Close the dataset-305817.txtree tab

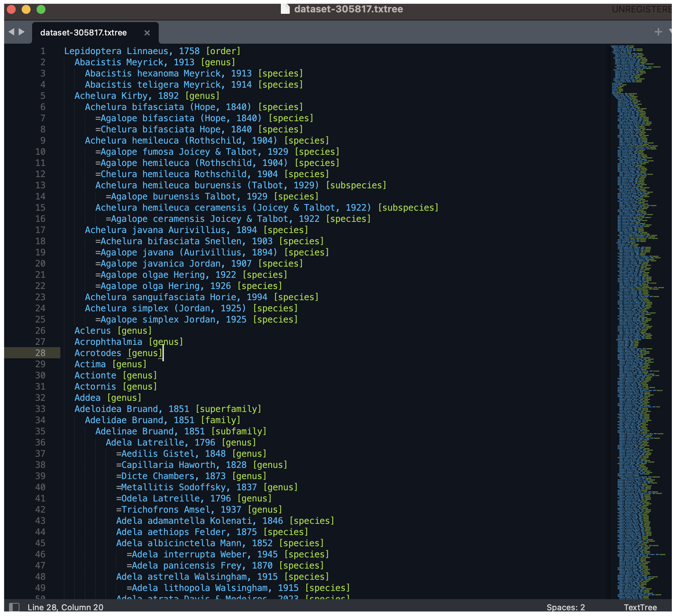(147, 33)
